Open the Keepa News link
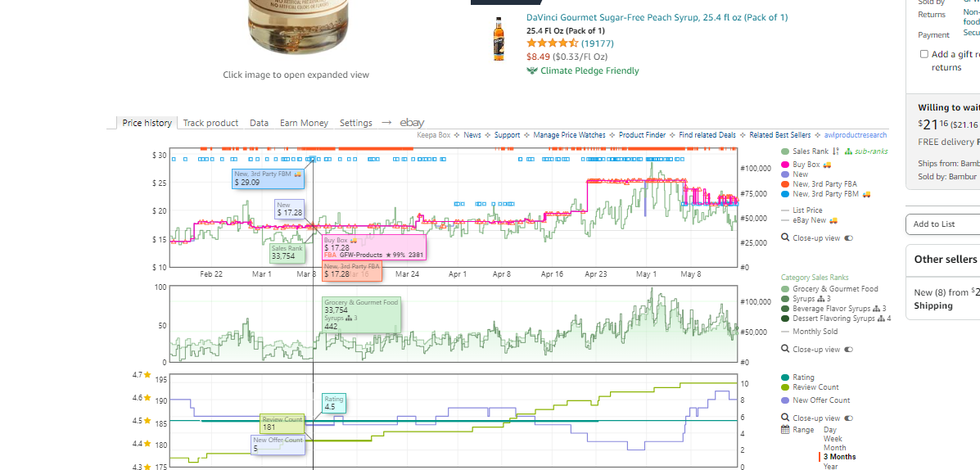This screenshot has width=980, height=470. 472,135
